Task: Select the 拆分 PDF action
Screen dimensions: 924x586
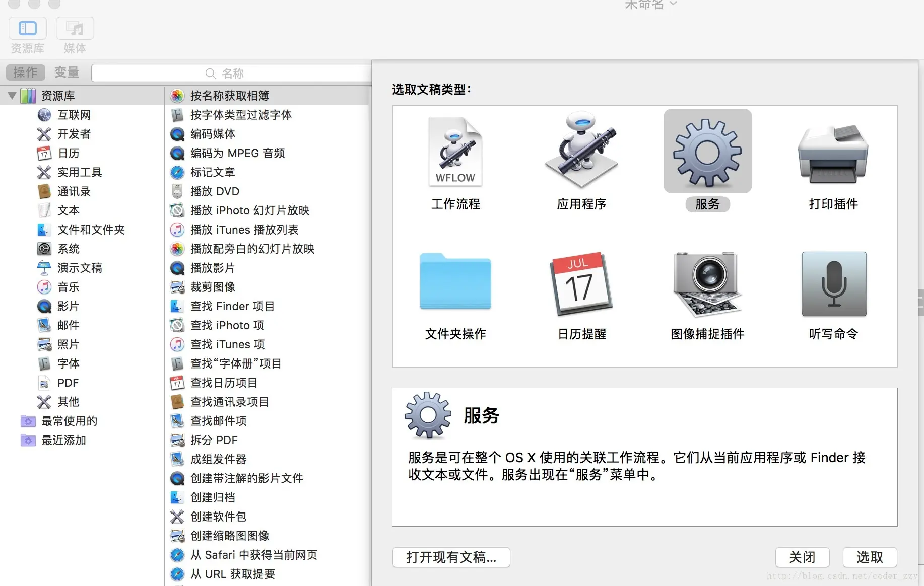Action: point(214,440)
